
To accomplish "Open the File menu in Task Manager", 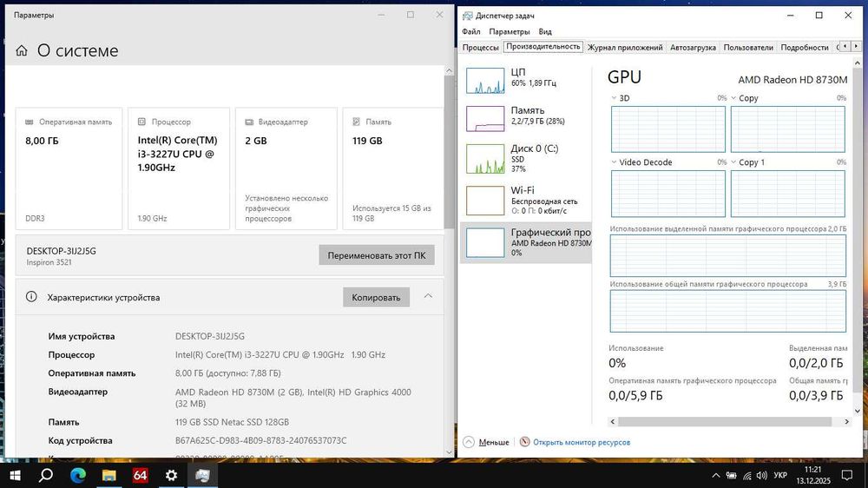I will point(471,31).
